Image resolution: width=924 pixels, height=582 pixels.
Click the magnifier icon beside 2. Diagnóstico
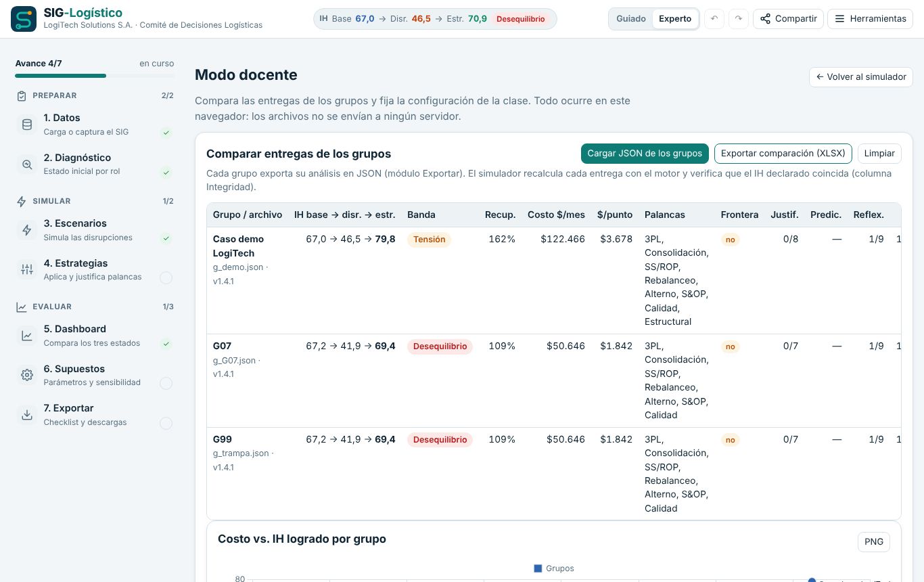point(27,164)
